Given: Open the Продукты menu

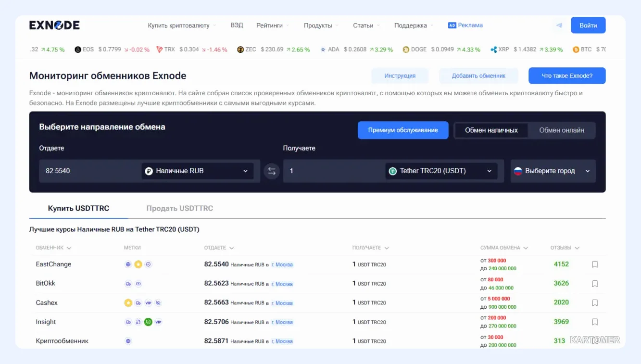Looking at the screenshot, I should click(x=321, y=25).
